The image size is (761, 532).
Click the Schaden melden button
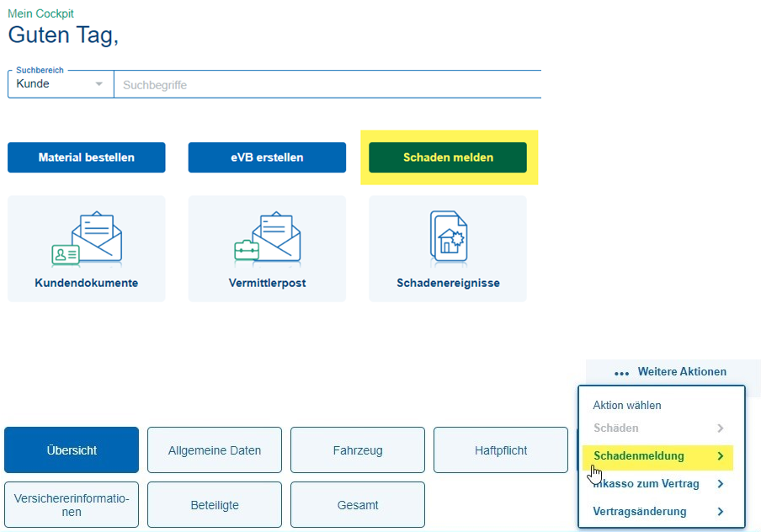[x=448, y=157]
